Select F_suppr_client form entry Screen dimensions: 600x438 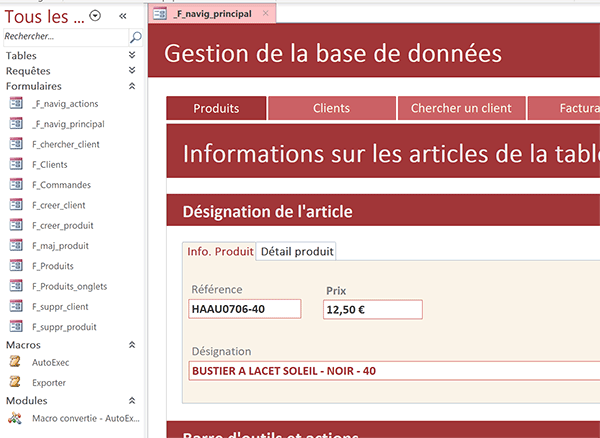tap(60, 306)
